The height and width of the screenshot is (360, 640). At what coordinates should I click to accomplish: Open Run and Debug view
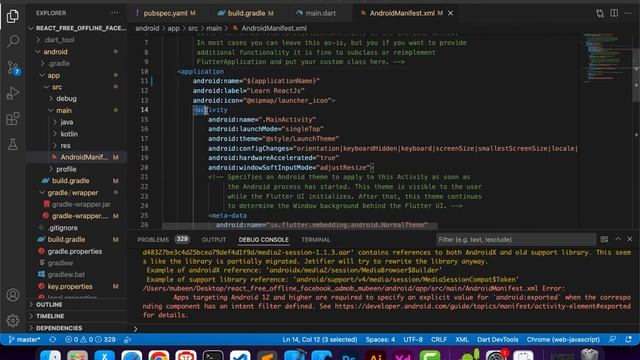pyautogui.click(x=13, y=93)
